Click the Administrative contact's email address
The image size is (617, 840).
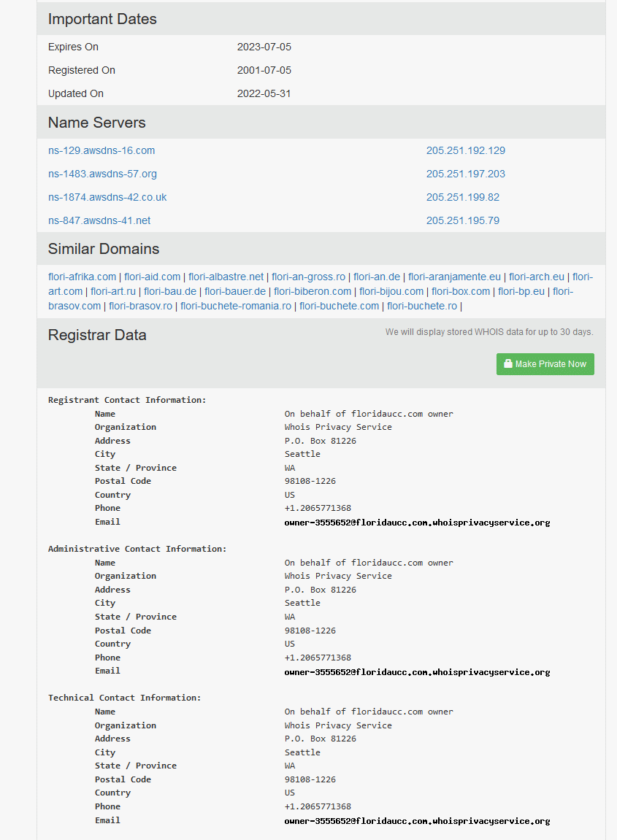click(417, 672)
